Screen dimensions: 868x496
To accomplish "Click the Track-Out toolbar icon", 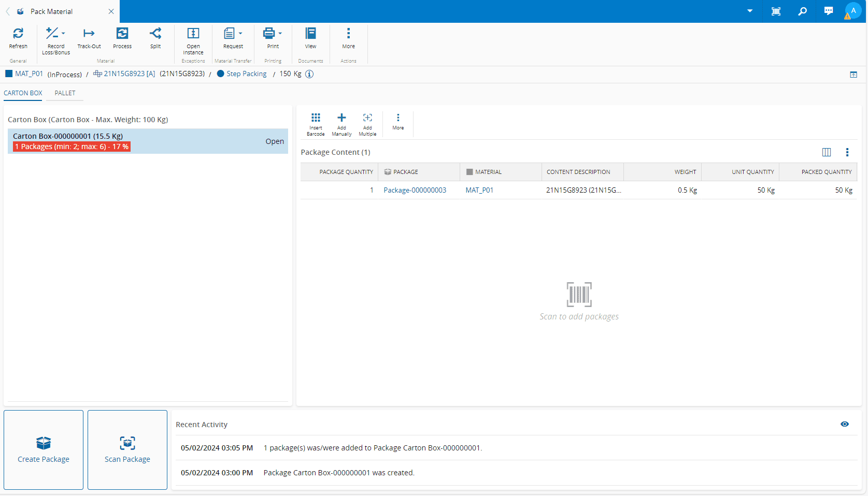I will pyautogui.click(x=89, y=34).
